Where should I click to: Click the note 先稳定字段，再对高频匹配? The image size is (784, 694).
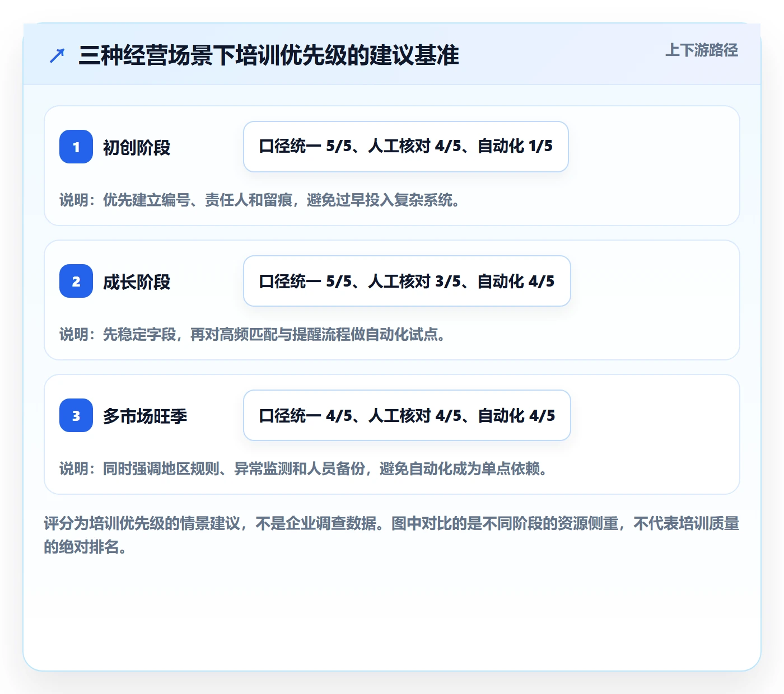coord(253,334)
